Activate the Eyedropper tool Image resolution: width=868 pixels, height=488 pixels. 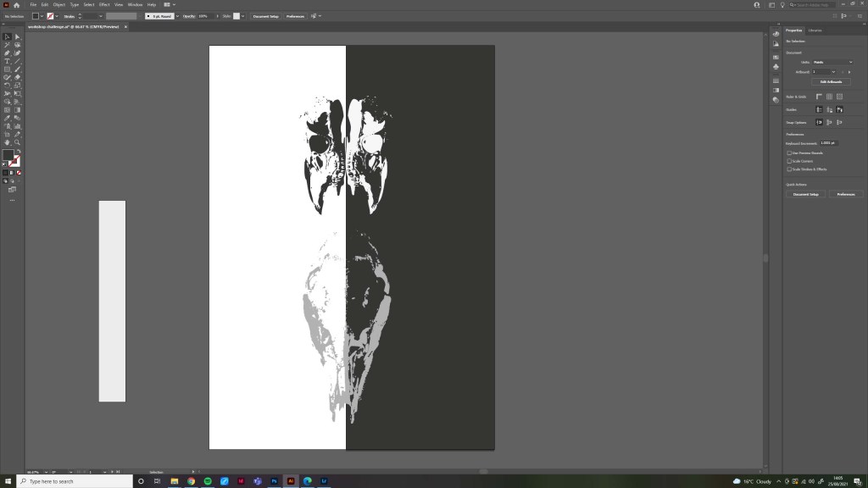click(x=7, y=118)
